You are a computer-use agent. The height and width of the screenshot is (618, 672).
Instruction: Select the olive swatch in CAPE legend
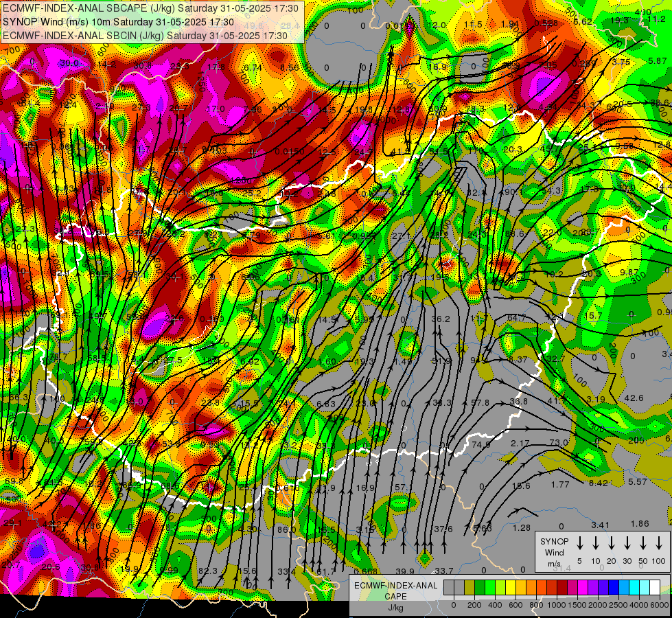(470, 587)
